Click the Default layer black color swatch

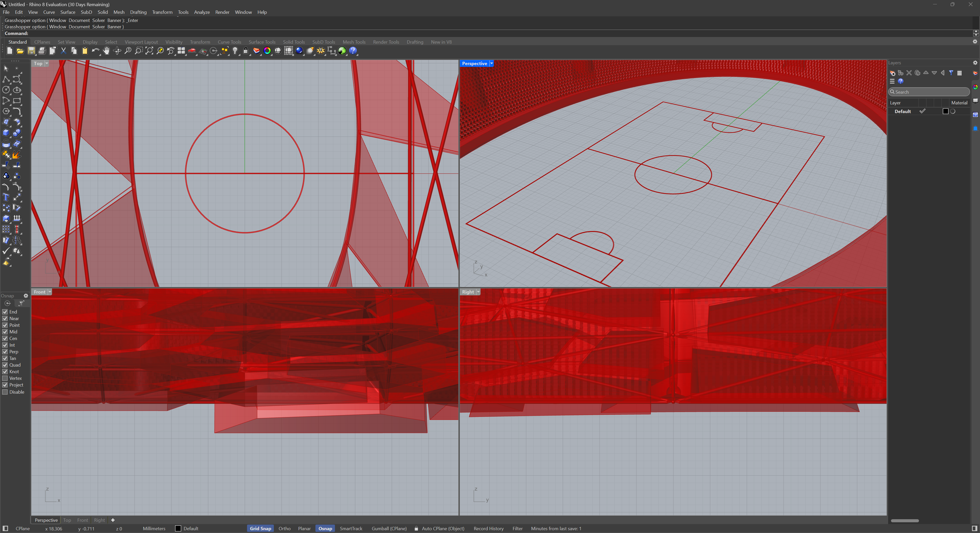tap(945, 112)
